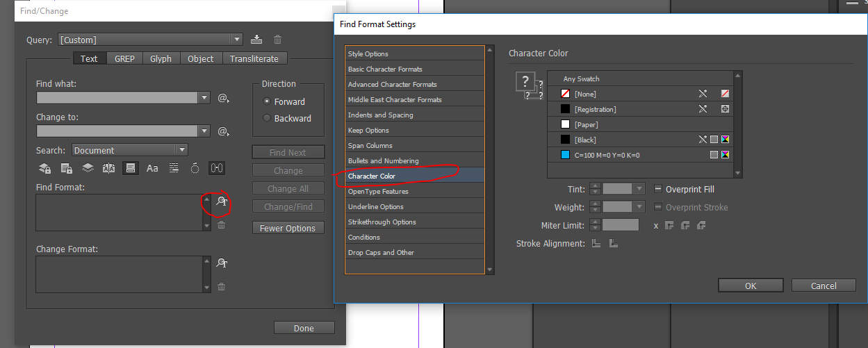The width and height of the screenshot is (868, 348).
Task: Confirm settings with the OK button
Action: tap(751, 285)
